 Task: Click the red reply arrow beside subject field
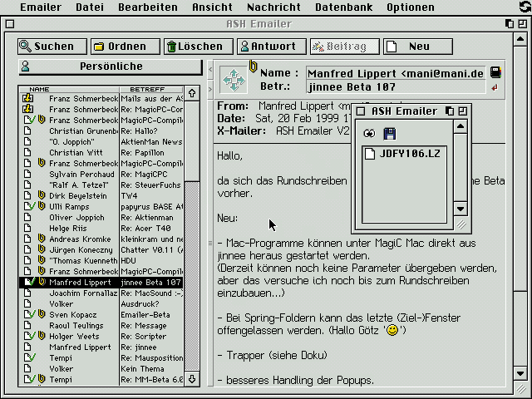tap(495, 87)
